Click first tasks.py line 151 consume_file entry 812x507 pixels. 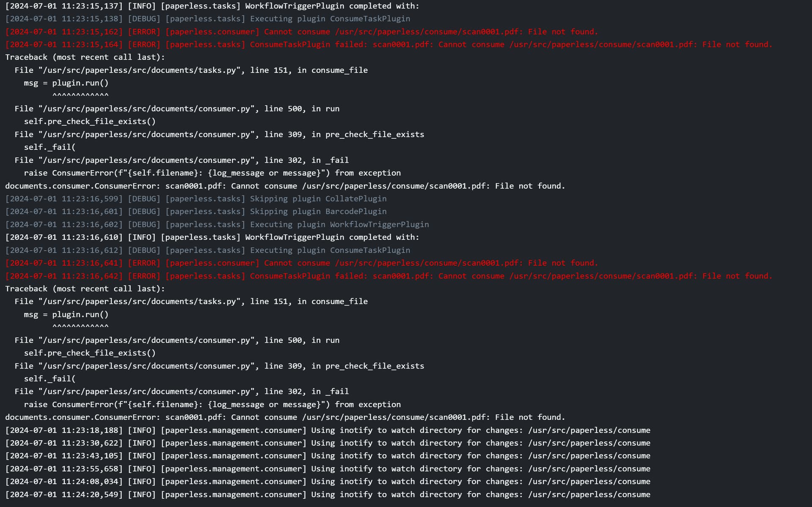pos(191,70)
